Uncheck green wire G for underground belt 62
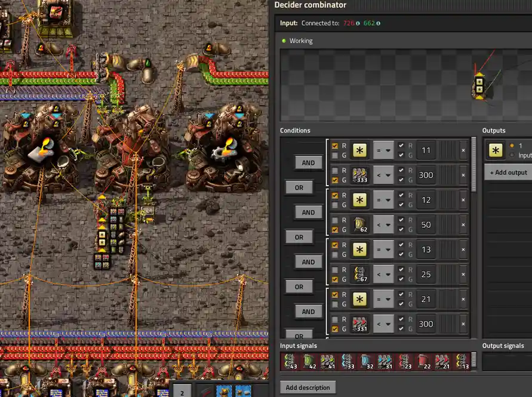532x397 pixels. point(335,230)
